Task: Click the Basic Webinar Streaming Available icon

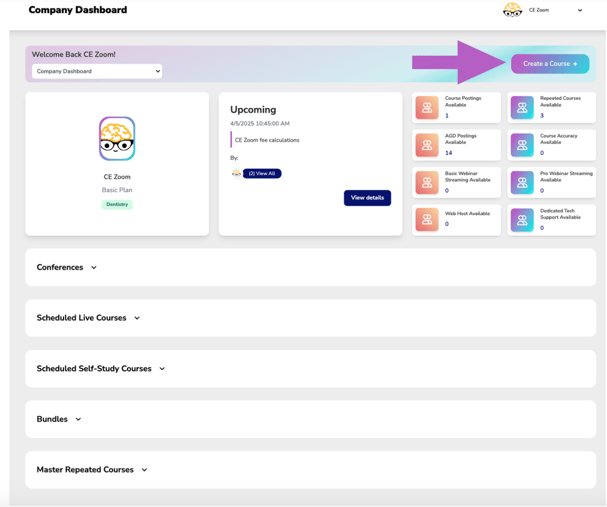Action: [427, 182]
